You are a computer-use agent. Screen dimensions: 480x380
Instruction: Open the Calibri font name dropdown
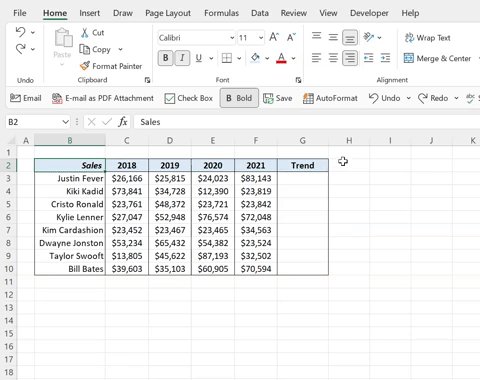[x=232, y=38]
